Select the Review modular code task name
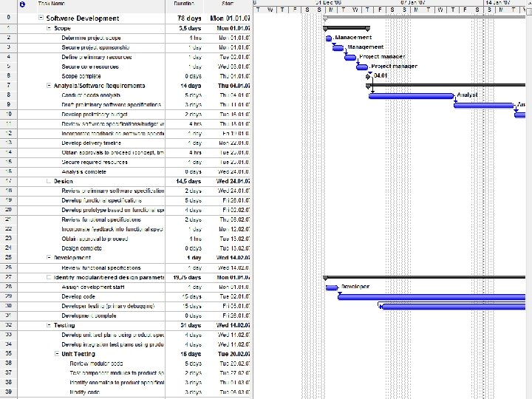532x399 pixels. (x=96, y=364)
